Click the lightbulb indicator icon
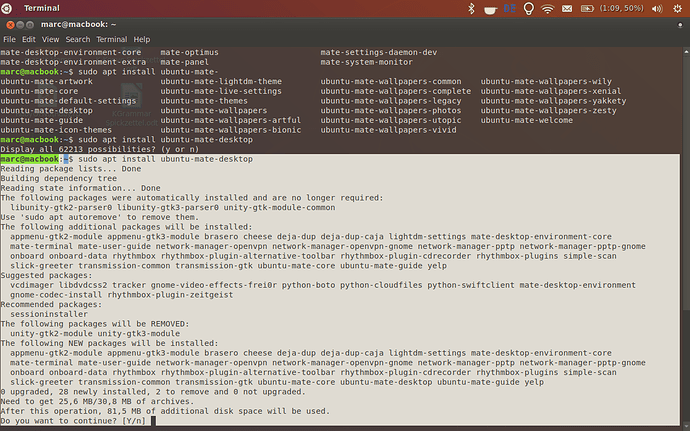Viewport: 690px width, 431px height. tap(529, 8)
